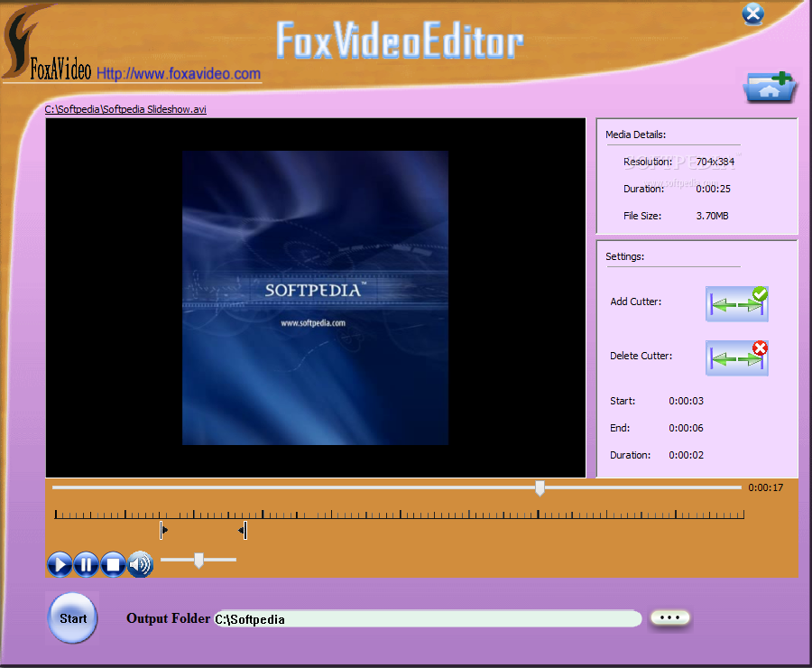Click the Resolution value 704x384

pyautogui.click(x=715, y=162)
